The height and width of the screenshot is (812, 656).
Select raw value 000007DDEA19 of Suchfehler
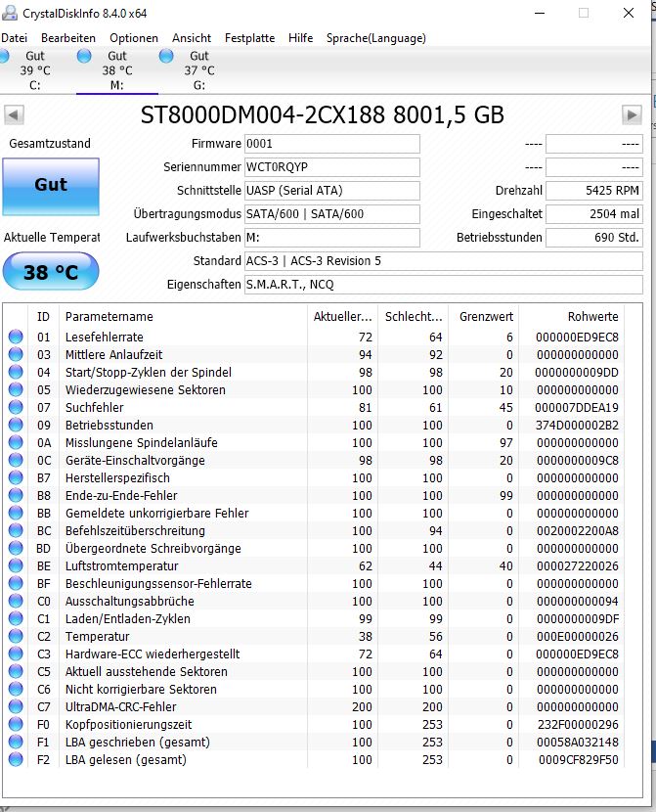(x=577, y=408)
